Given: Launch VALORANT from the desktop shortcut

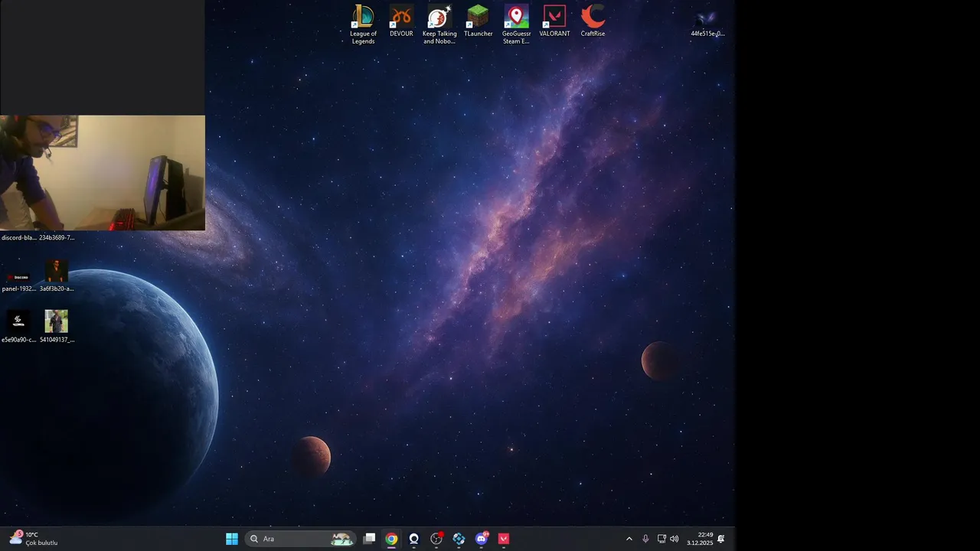Looking at the screenshot, I should 554,21.
